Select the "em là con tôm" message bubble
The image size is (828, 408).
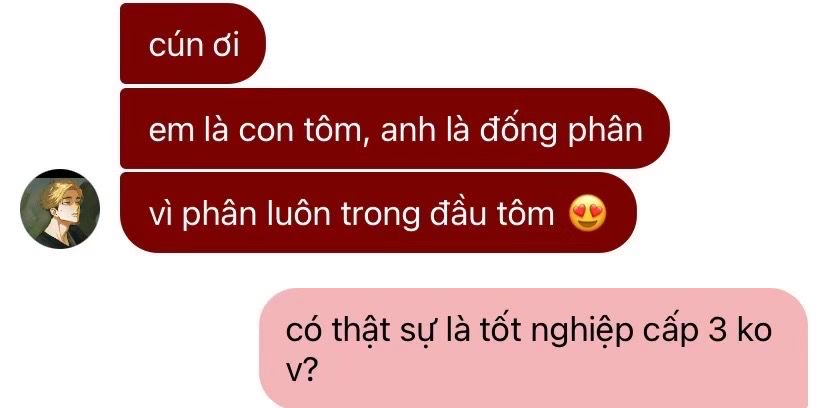point(394,129)
